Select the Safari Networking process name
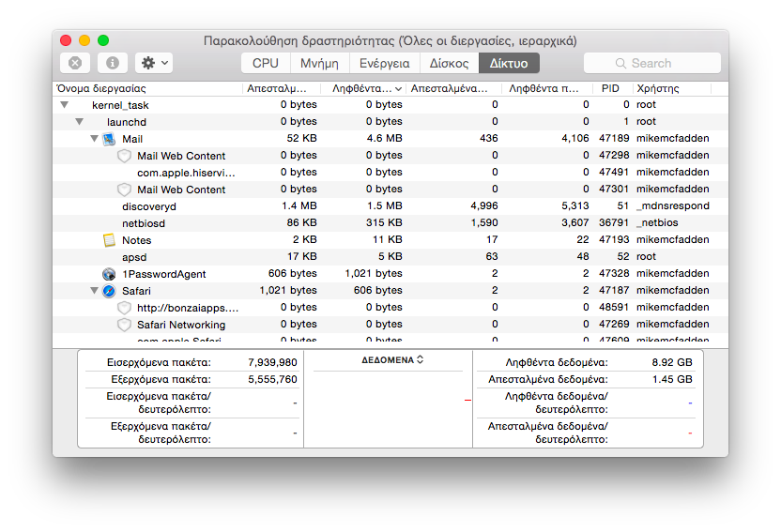This screenshot has width=781, height=532. pyautogui.click(x=181, y=325)
